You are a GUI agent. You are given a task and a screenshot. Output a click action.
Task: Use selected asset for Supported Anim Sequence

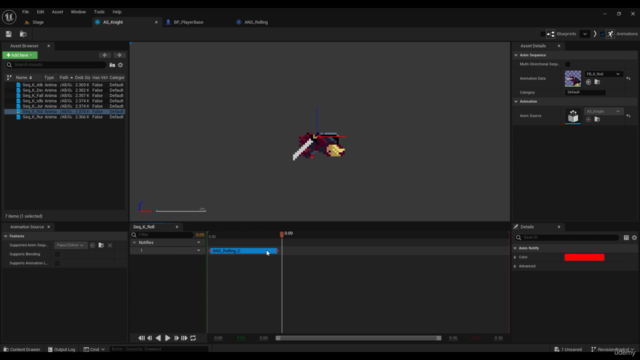(93, 245)
